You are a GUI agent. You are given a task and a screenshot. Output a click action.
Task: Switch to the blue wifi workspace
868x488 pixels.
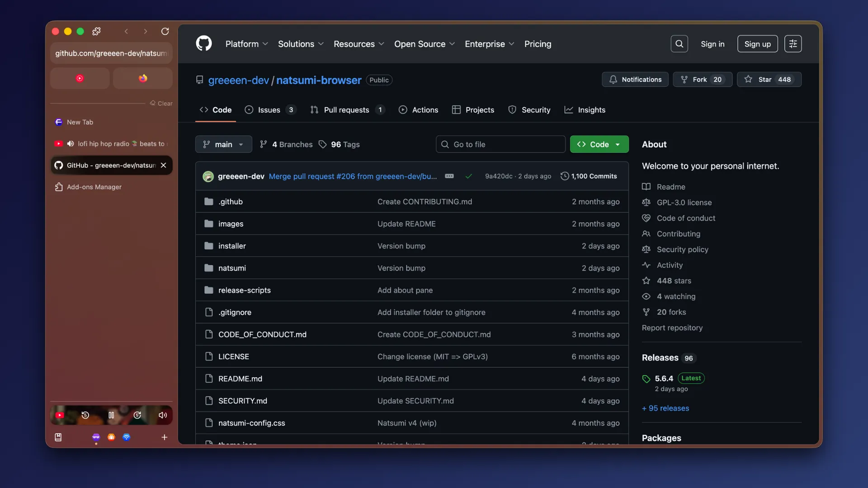127,437
